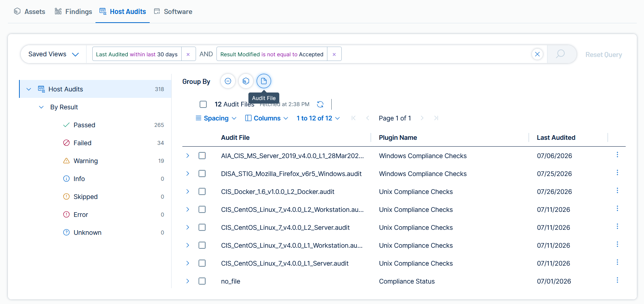Check the CentOS L1_Workstation row checkbox
644x304 pixels.
coord(202,245)
